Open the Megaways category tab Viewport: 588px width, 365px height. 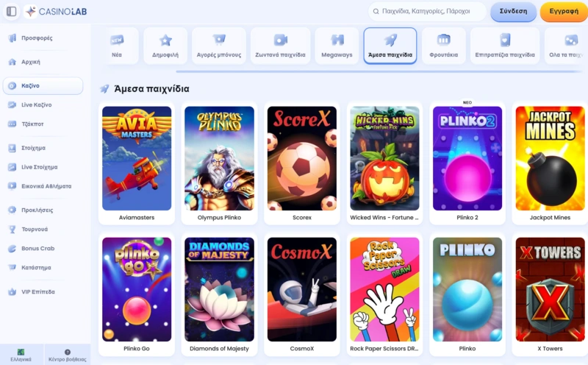[x=337, y=46]
